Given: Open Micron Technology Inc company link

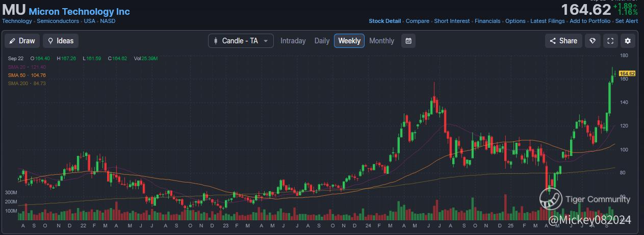Looking at the screenshot, I should click(79, 11).
